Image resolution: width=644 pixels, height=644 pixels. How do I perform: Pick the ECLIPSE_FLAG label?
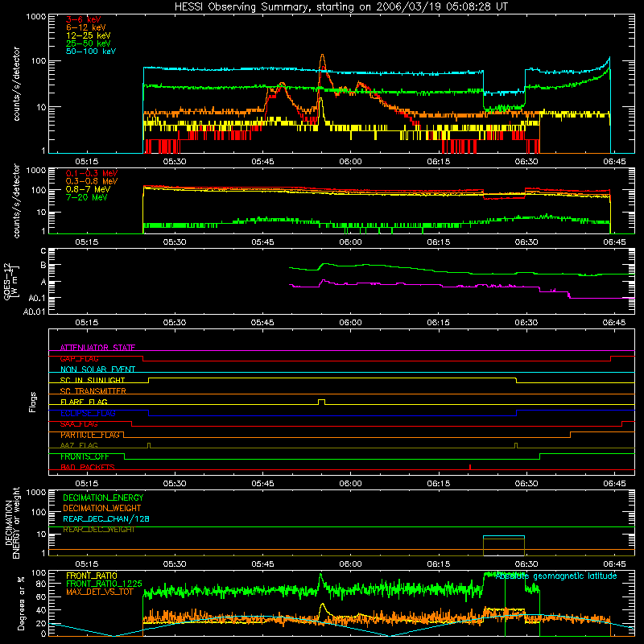pyautogui.click(x=88, y=413)
